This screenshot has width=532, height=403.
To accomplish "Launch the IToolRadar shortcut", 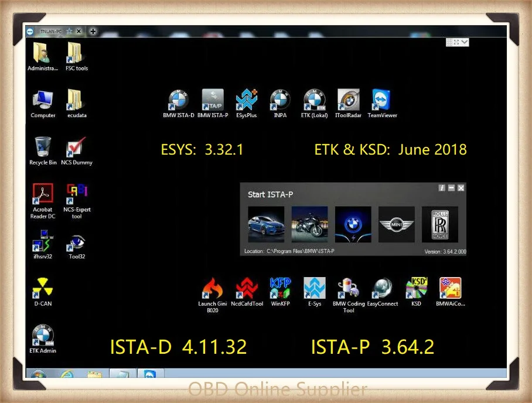I will pyautogui.click(x=349, y=104).
